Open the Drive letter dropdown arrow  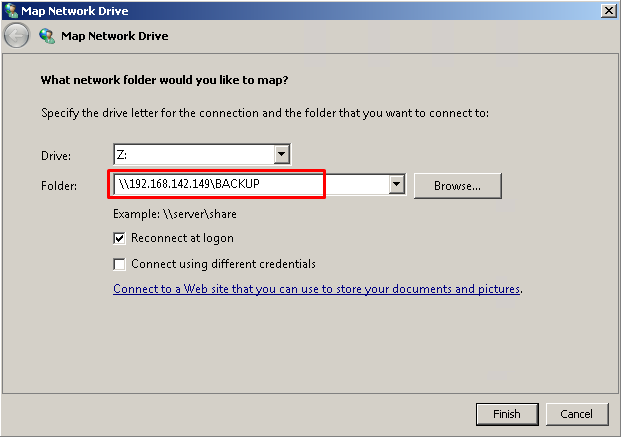coord(282,154)
